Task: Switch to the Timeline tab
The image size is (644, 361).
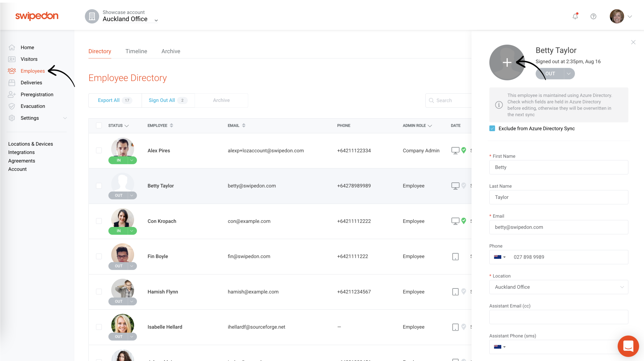Action: (x=136, y=51)
